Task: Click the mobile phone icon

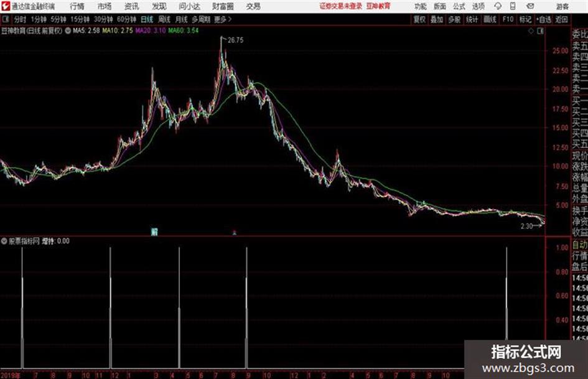Action: click(513, 6)
